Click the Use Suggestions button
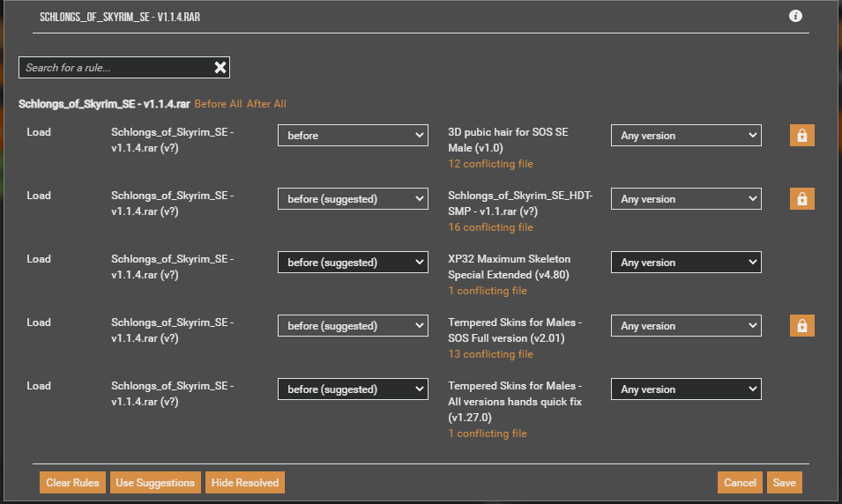The height and width of the screenshot is (504, 842). pos(155,483)
